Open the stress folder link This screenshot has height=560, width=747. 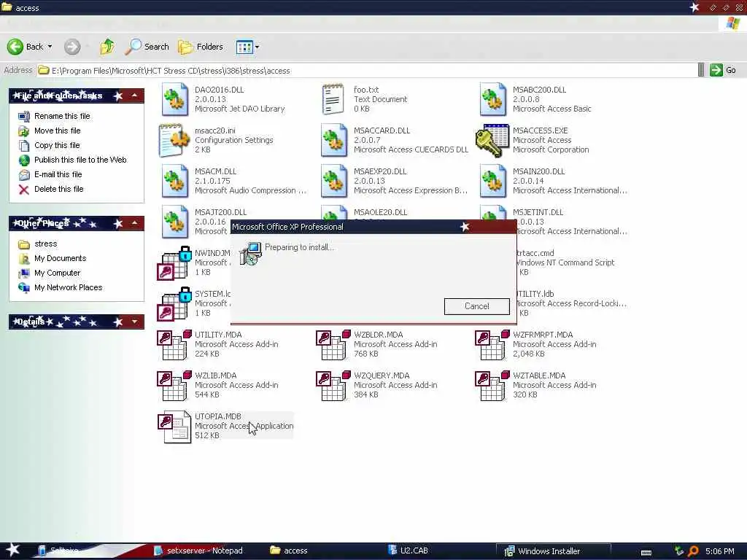(46, 244)
